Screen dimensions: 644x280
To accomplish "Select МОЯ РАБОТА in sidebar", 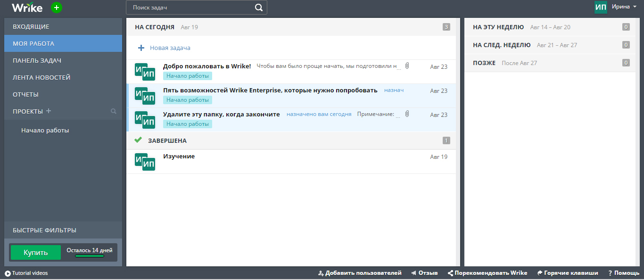I will (63, 43).
